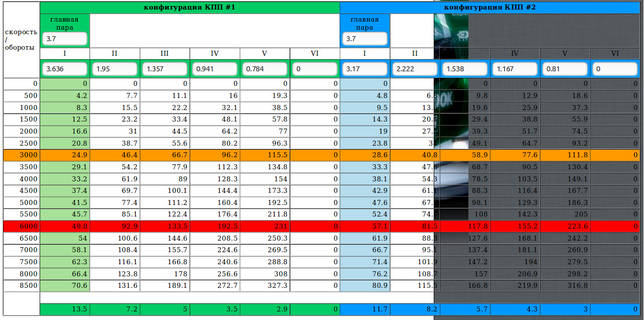Click the cell 70.6 in the 8500 row

65,286
